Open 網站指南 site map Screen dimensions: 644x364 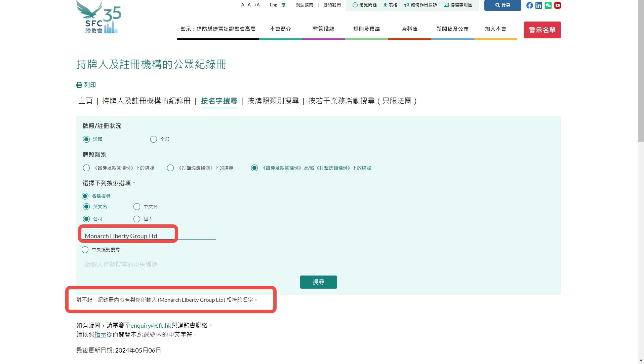click(x=305, y=5)
